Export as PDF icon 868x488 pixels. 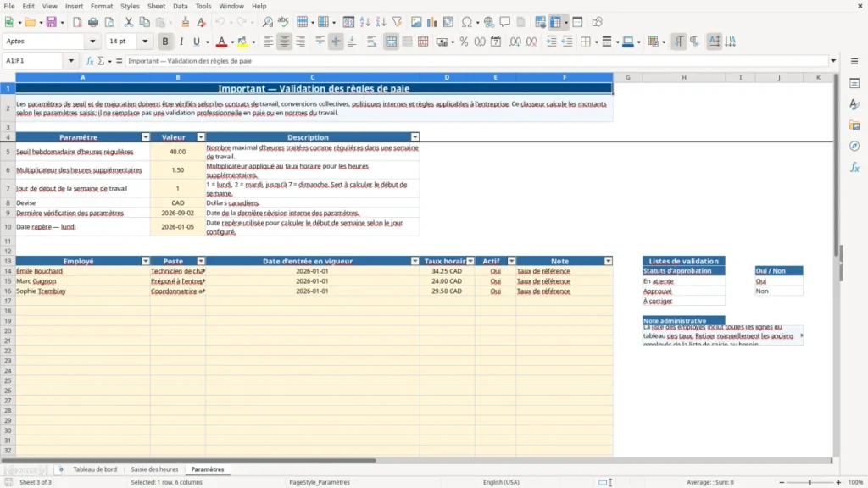pos(77,22)
